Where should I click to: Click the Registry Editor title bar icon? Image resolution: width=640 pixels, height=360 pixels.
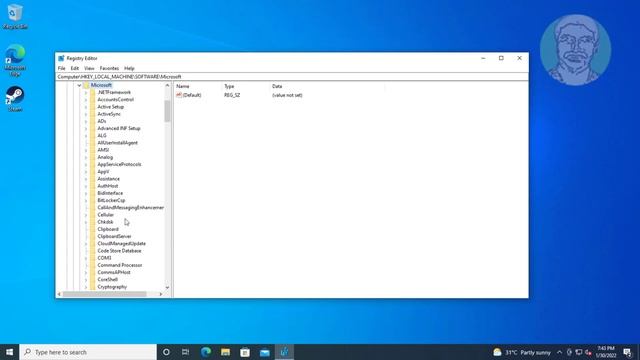61,58
